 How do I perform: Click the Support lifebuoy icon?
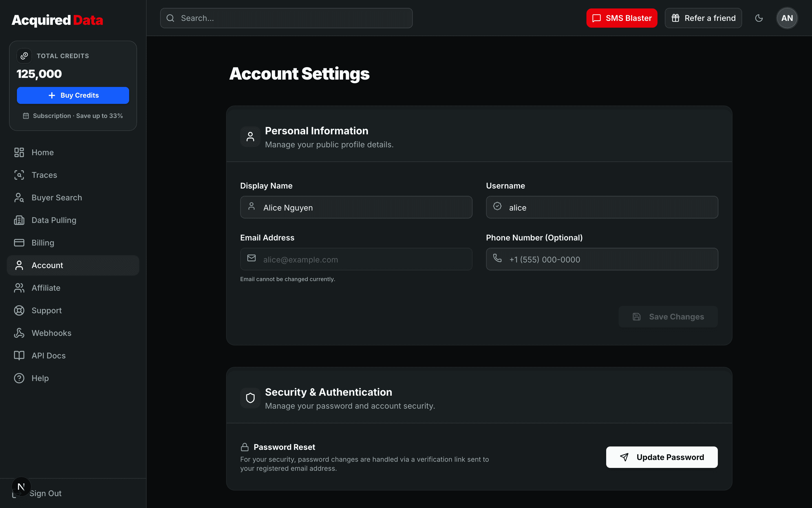(19, 310)
